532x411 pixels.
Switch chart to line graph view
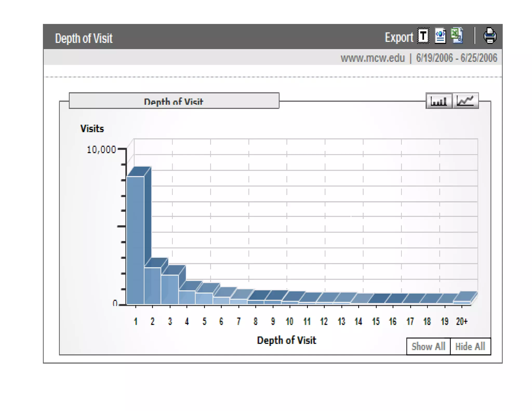pos(465,101)
